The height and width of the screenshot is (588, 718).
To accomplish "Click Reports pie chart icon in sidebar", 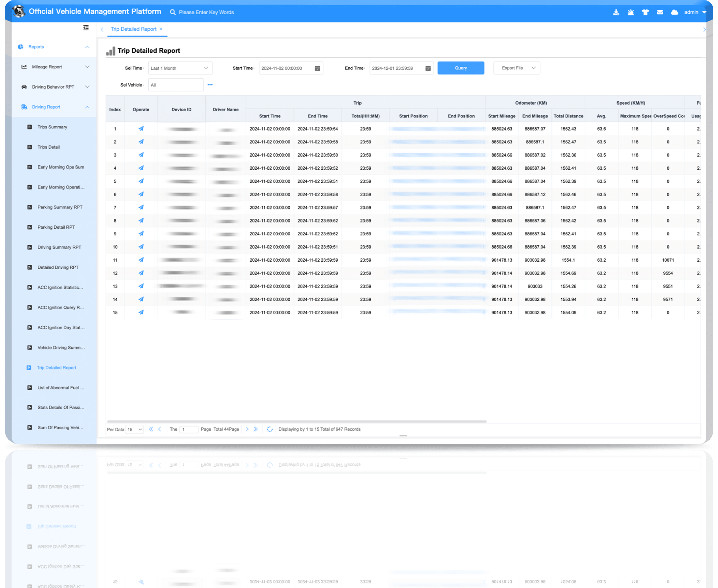I will (20, 47).
